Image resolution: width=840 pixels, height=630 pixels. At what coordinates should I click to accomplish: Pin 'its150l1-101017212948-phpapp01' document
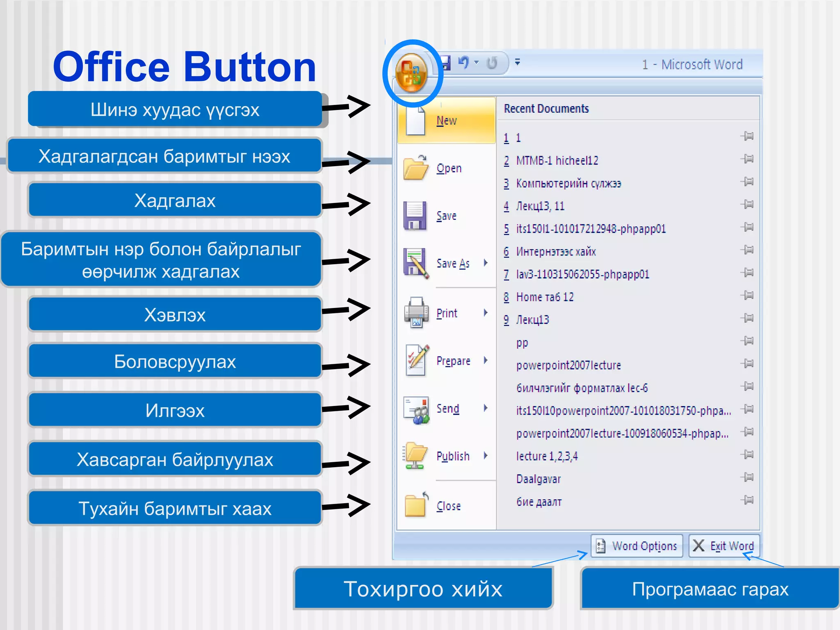click(x=747, y=227)
